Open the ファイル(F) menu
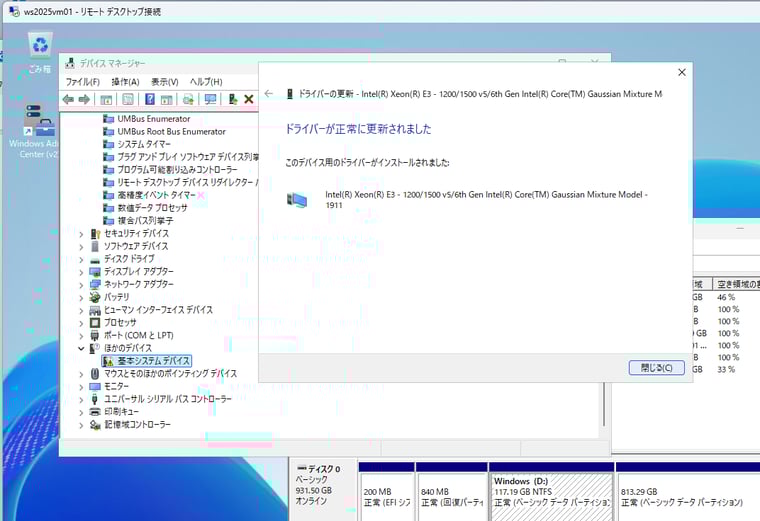The height and width of the screenshot is (521, 760). click(82, 82)
